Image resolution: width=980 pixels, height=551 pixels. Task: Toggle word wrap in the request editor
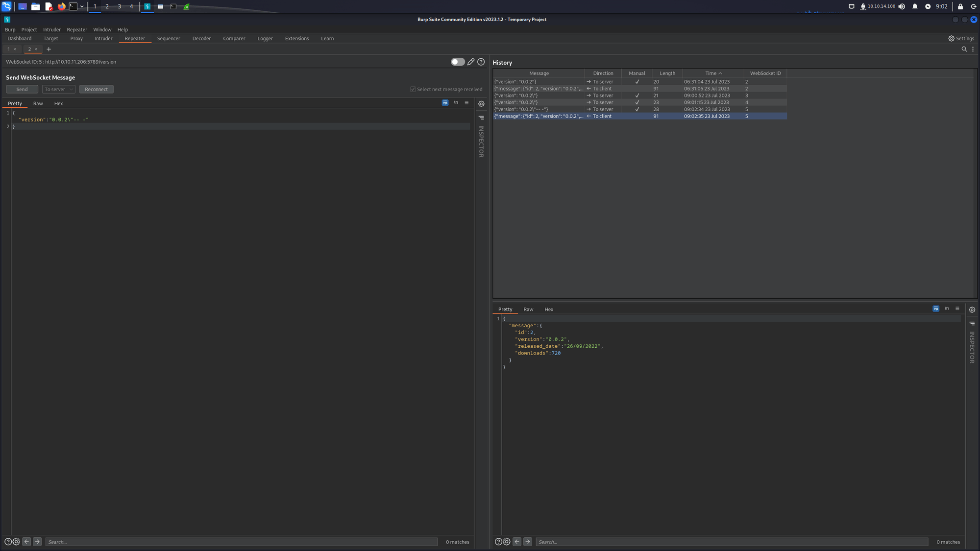445,103
